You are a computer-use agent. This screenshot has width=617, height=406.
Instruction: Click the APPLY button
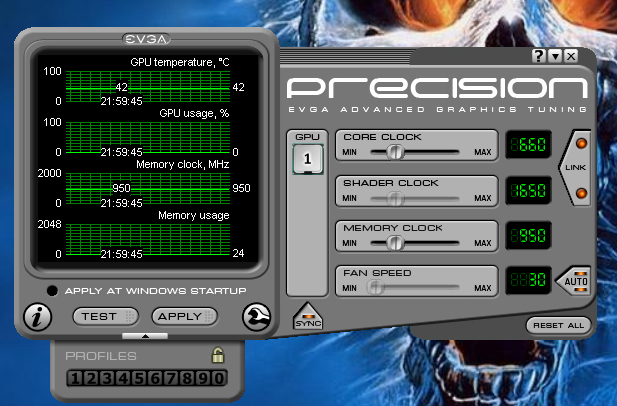(185, 317)
